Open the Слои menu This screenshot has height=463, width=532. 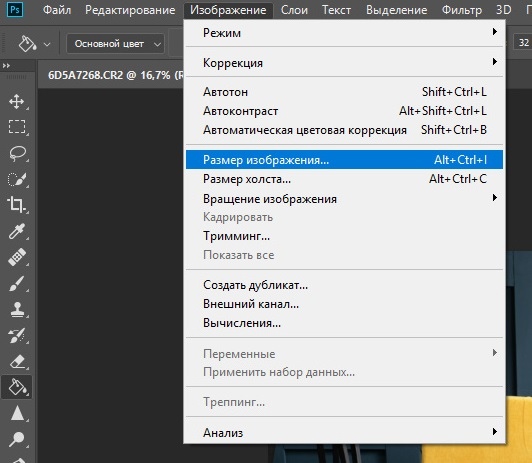tap(294, 10)
